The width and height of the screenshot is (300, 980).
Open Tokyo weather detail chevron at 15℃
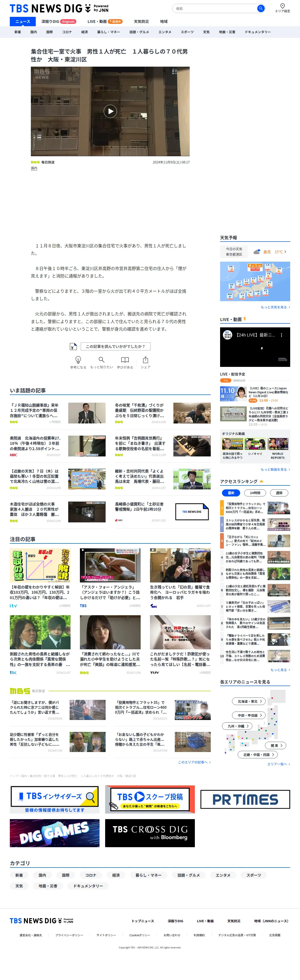(285, 251)
